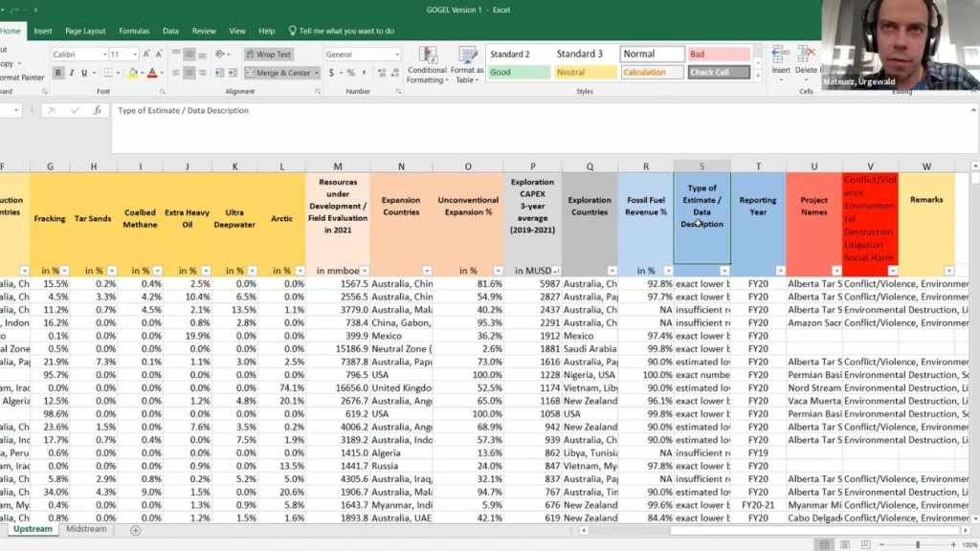This screenshot has height=551, width=980.
Task: Select column S header
Action: pos(702,166)
